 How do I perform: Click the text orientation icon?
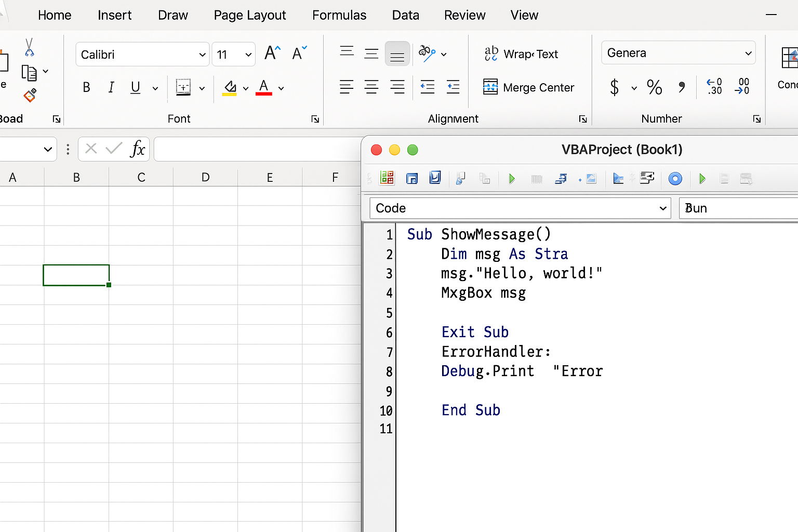pos(427,53)
